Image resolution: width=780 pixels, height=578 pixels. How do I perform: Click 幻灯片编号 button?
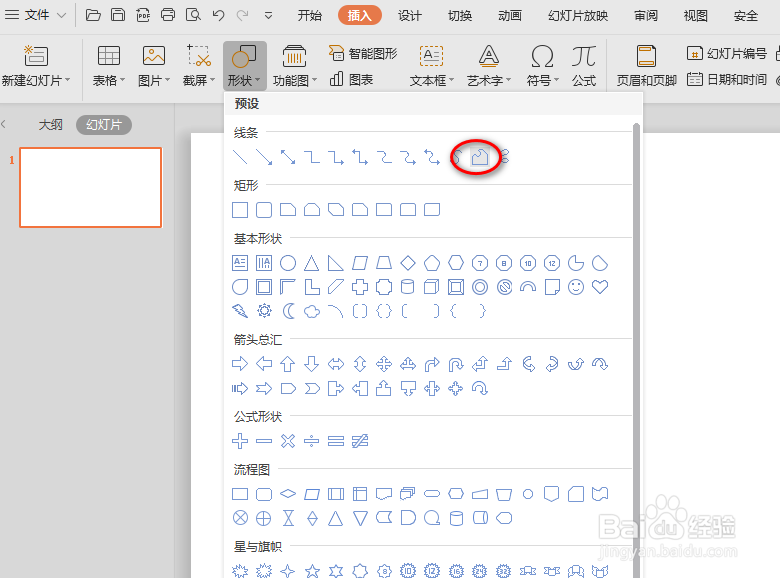727,53
